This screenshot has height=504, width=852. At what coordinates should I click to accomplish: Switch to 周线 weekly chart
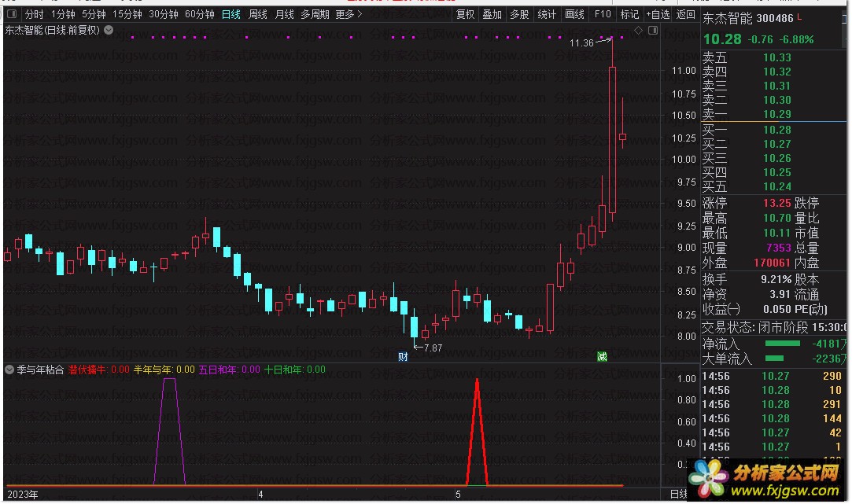(x=257, y=14)
